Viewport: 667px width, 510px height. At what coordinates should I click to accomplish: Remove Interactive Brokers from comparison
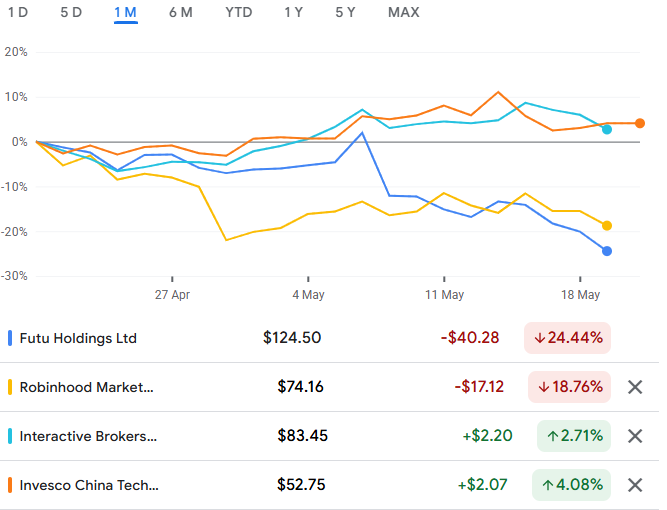pos(635,436)
